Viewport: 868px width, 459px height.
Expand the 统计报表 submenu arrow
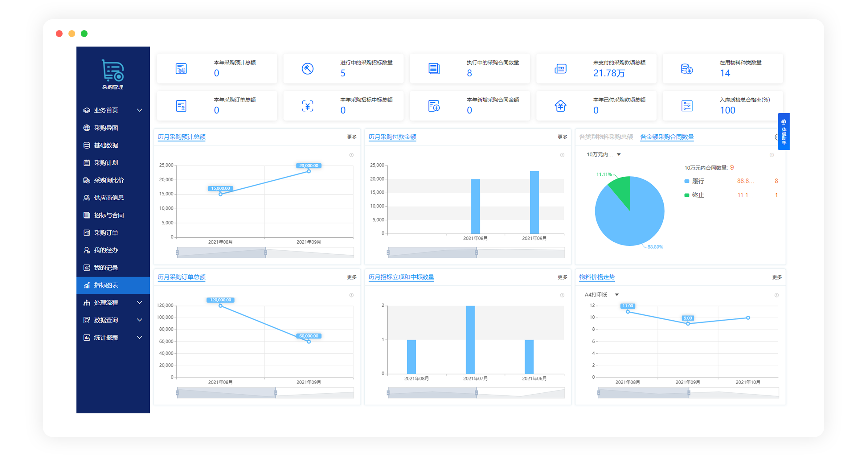140,337
